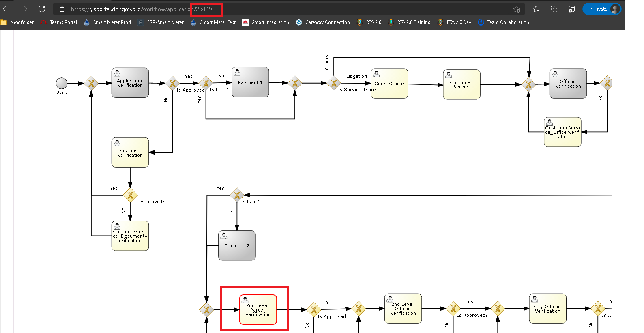Click Is Approved? gateway after 2nd Level Officer
The width and height of the screenshot is (644, 333).
[453, 309]
